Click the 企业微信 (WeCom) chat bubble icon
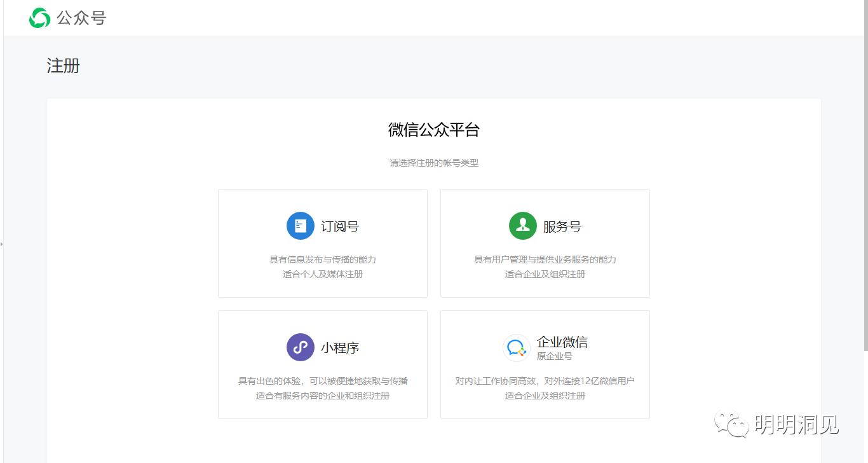 [x=516, y=347]
